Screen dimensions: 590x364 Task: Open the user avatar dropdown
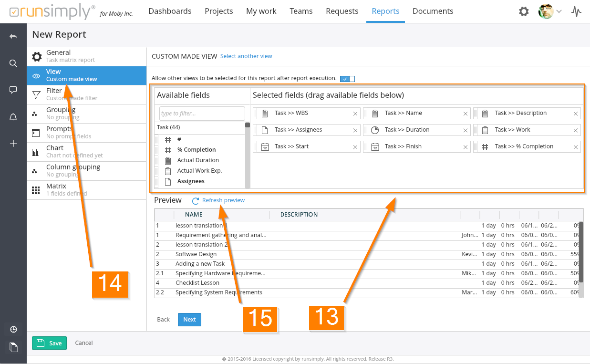pos(550,11)
